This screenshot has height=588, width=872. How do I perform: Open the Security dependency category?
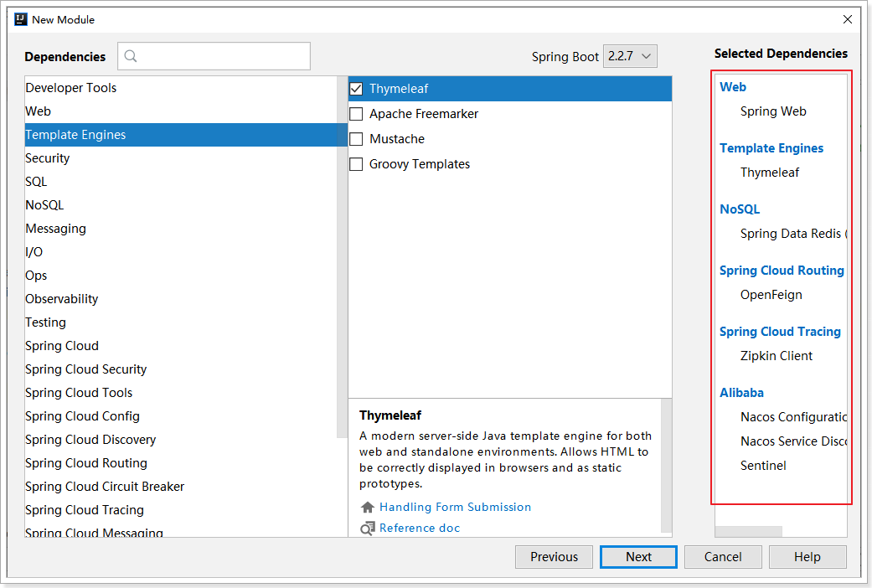tap(48, 158)
